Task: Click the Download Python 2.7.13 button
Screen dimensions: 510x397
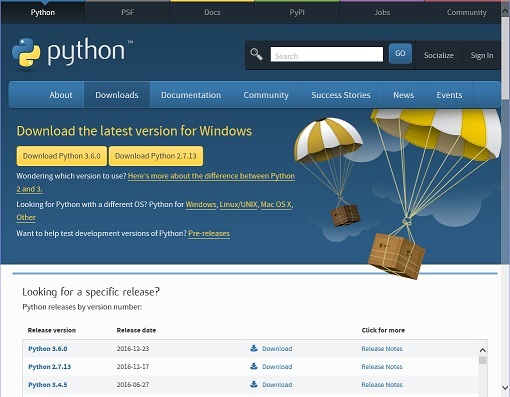Action: click(156, 156)
